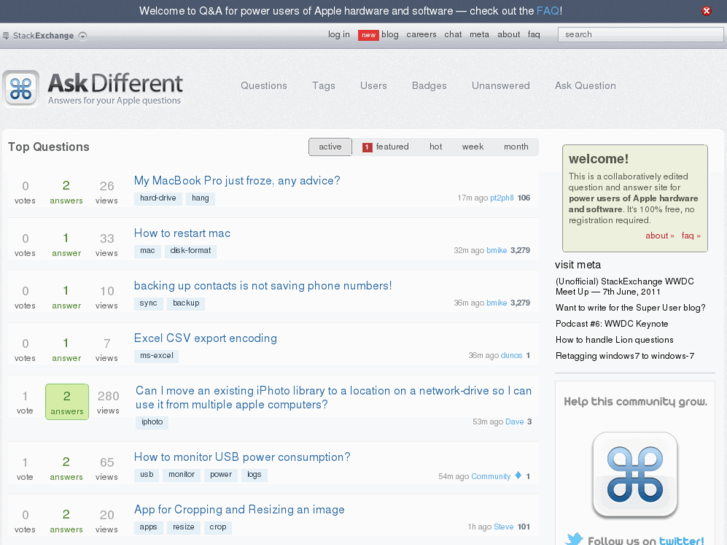Open user pt2ph8 profile
727x545 pixels.
pyautogui.click(x=502, y=198)
